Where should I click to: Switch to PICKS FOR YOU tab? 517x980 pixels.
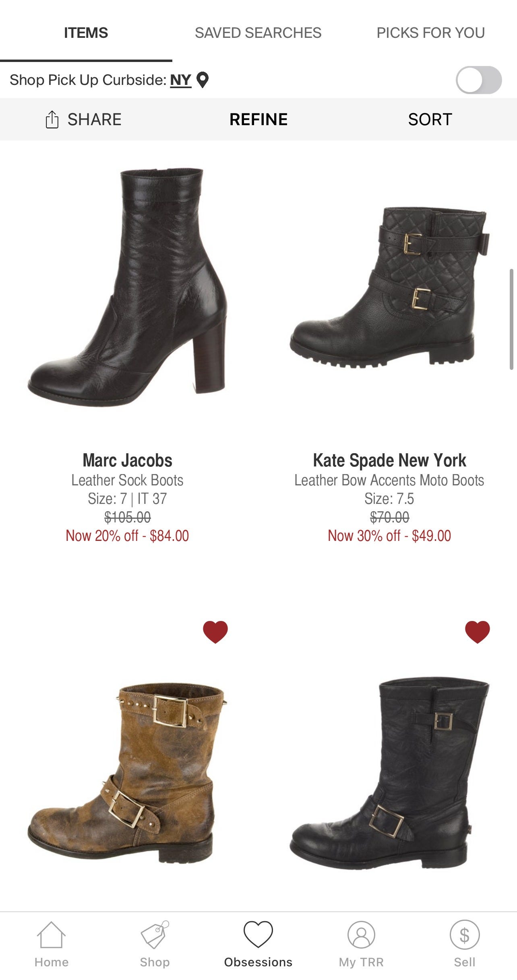point(431,33)
